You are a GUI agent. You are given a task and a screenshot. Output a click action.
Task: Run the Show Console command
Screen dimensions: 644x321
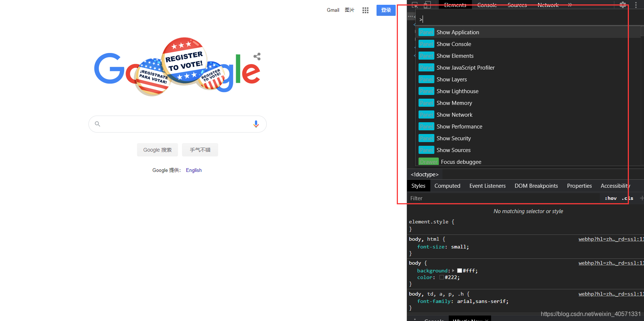(528, 44)
